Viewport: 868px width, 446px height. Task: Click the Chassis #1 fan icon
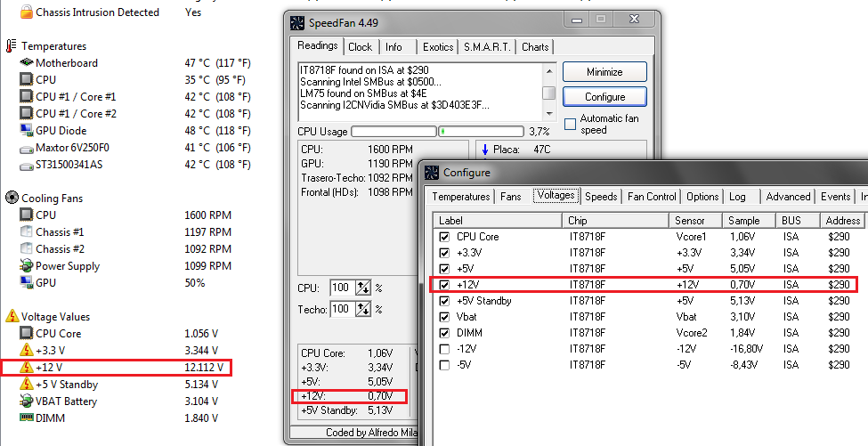tap(26, 231)
